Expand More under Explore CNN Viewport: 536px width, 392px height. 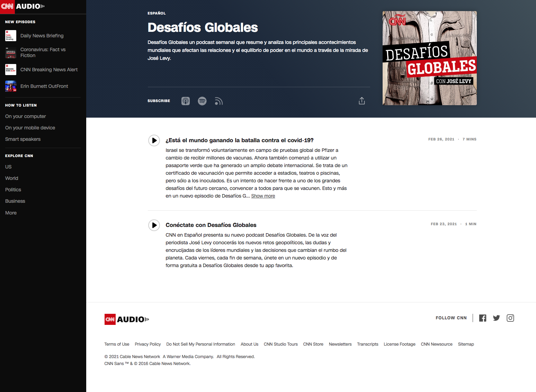[x=11, y=213]
